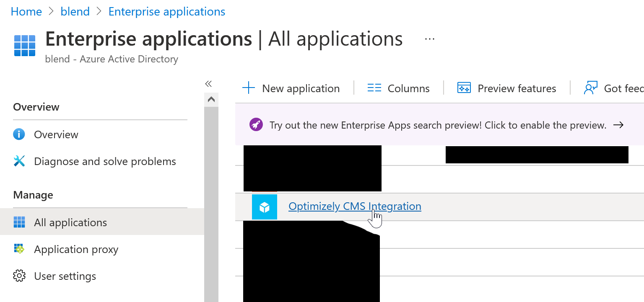Click the sidebar scroll up arrow

(211, 100)
